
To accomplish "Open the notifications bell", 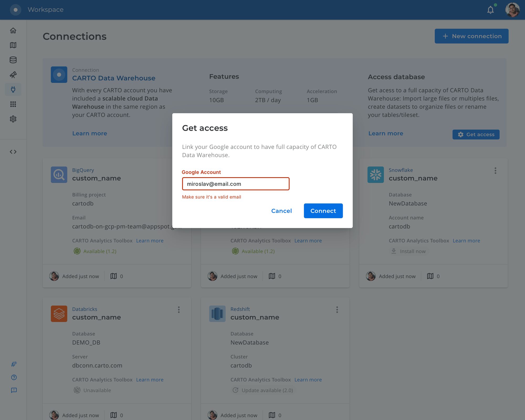I will point(490,10).
